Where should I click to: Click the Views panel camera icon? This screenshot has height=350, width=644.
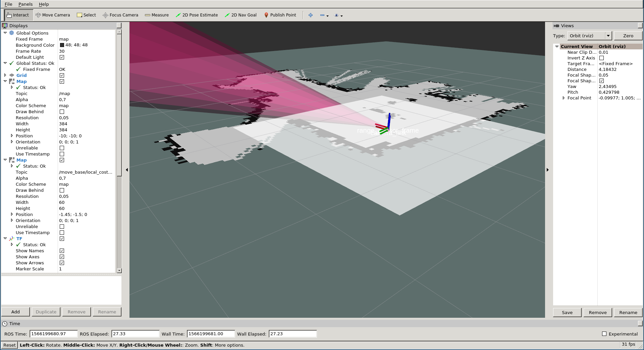[556, 26]
